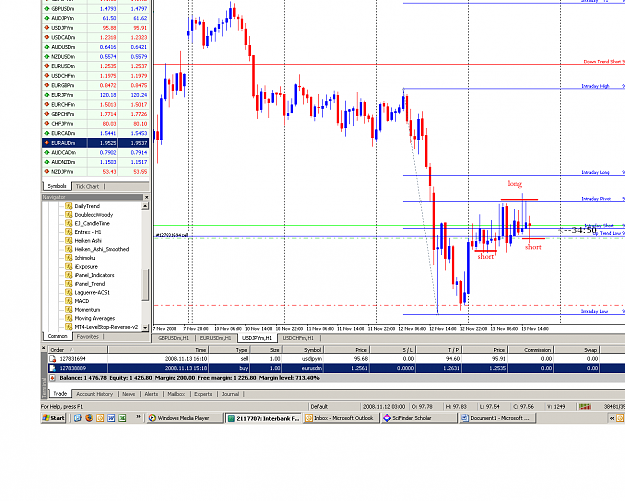Select the iPanel_Trend indicator
Image resolution: width=625 pixels, height=501 pixels.
pos(90,284)
